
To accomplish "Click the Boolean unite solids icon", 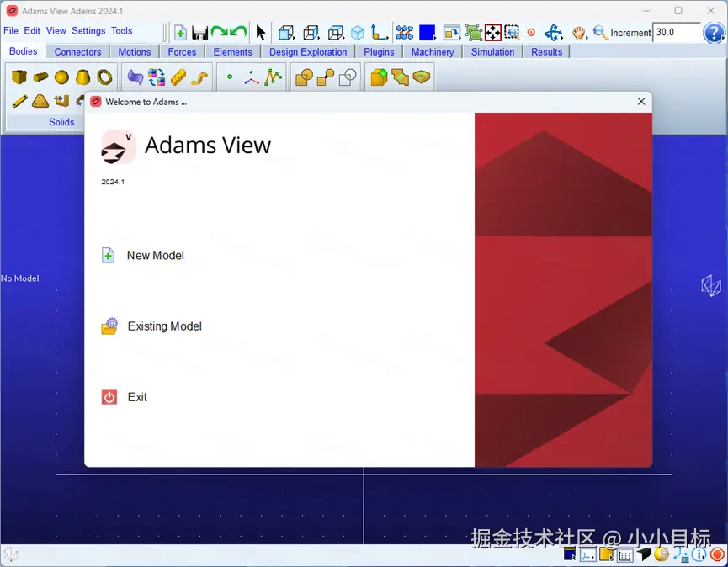I will 305,77.
